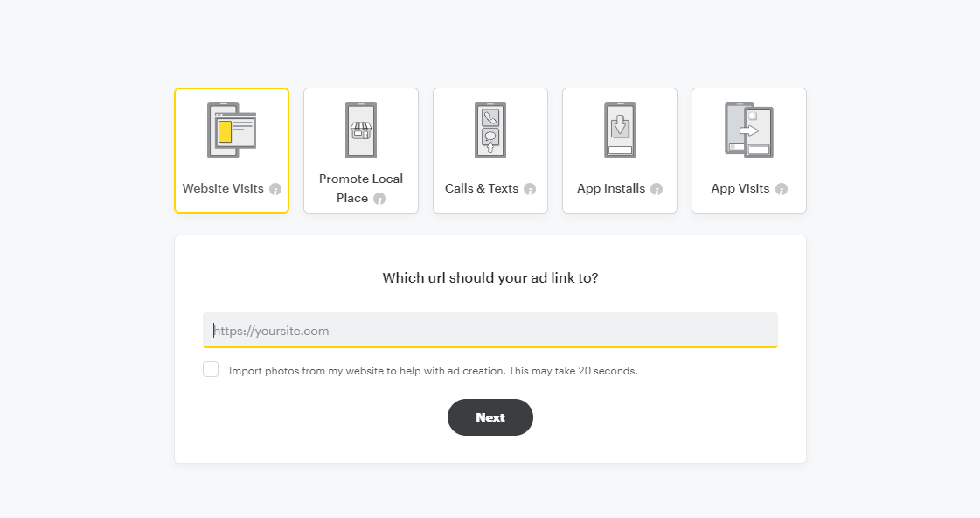Show info icon beside Promote Local Place
This screenshot has height=518, width=980.
379,199
